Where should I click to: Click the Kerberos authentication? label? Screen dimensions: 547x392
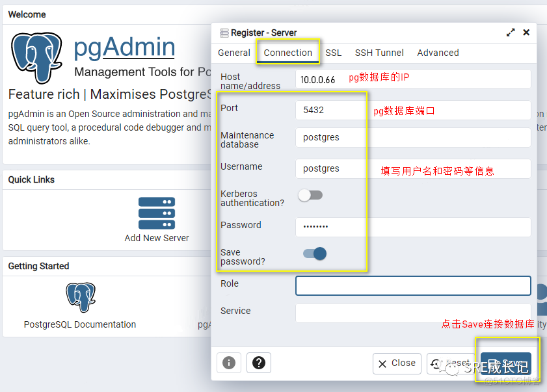pos(252,198)
